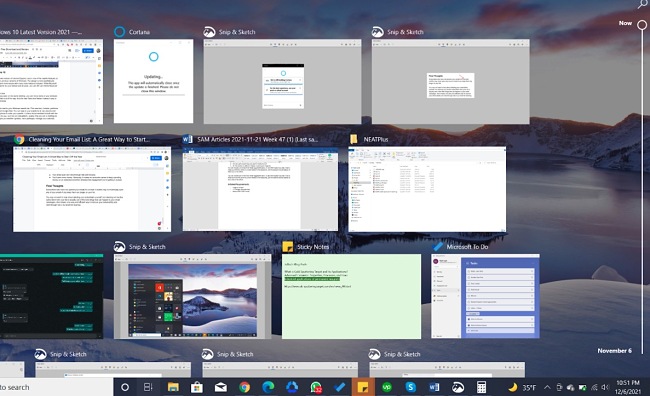Open the green Upwork taskbar icon
Image resolution: width=650 pixels, height=396 pixels.
(x=387, y=387)
